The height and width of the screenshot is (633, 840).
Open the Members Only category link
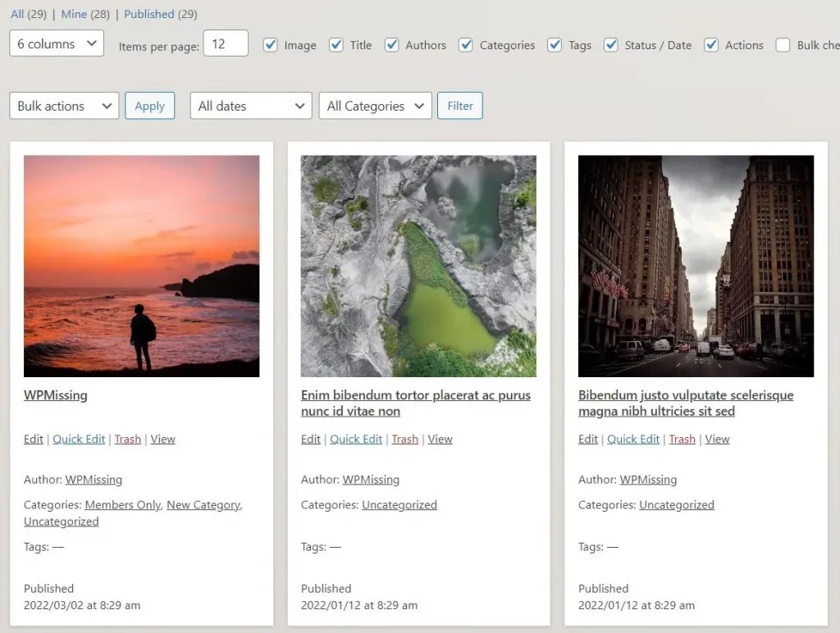coord(123,505)
